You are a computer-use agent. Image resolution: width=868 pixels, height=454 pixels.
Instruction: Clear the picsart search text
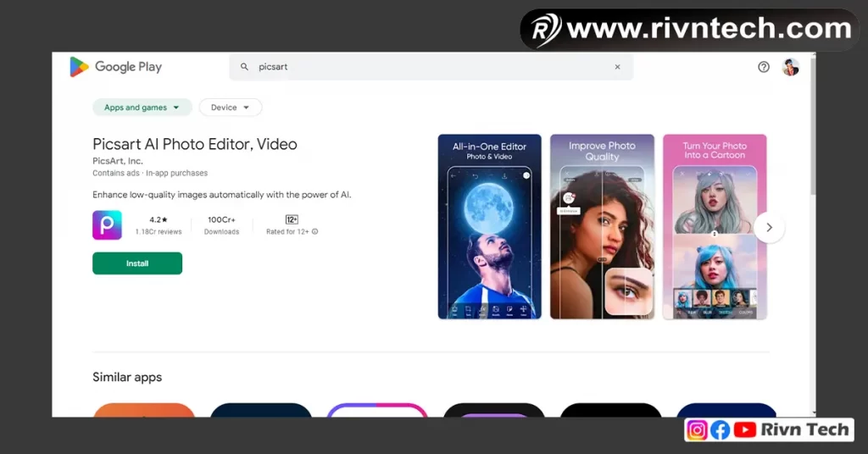(x=617, y=67)
